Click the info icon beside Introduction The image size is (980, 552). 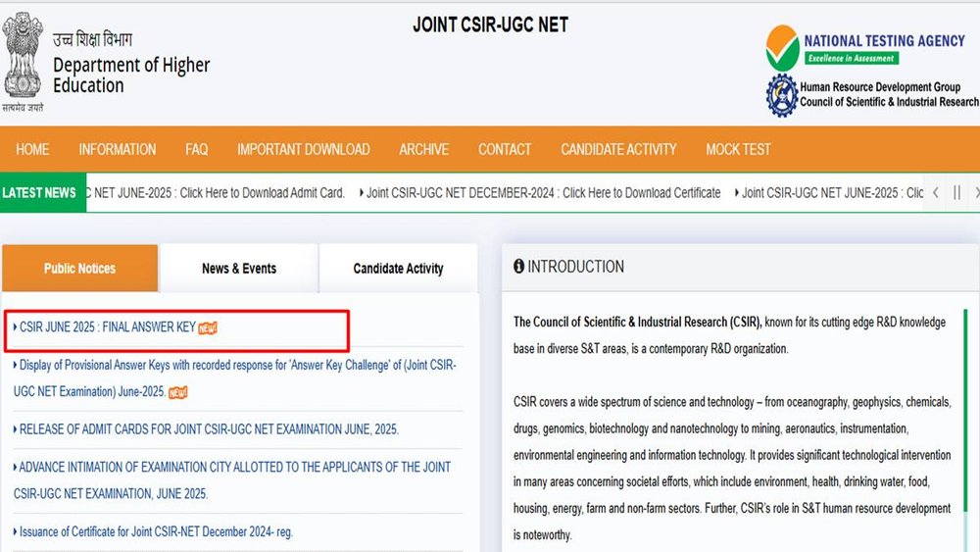(518, 267)
